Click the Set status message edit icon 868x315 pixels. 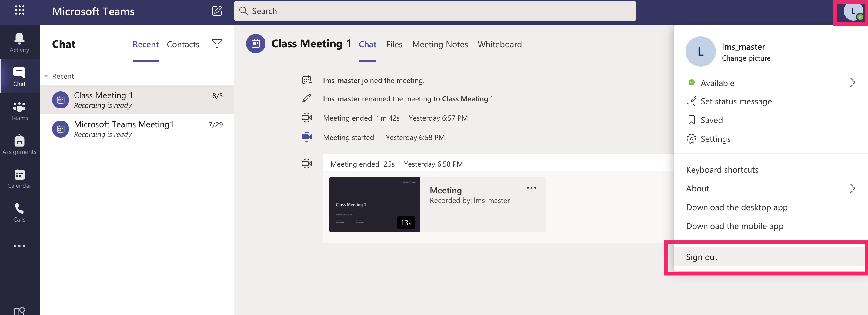pos(691,101)
